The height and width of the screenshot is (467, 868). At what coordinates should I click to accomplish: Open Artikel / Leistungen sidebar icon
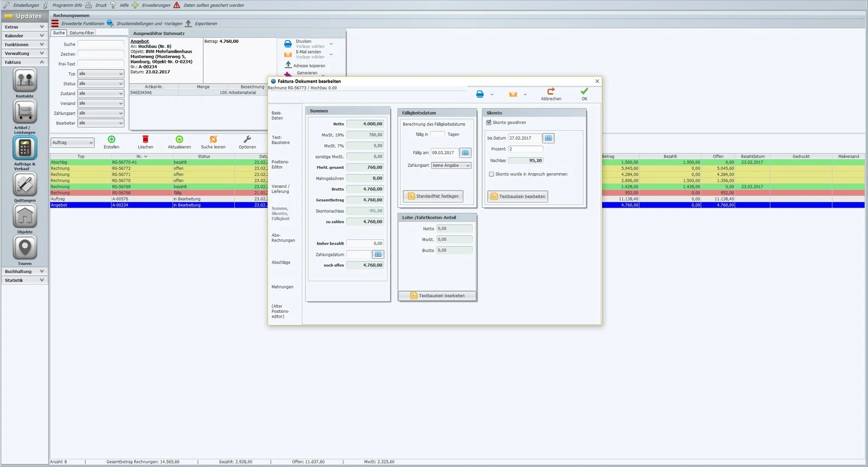(x=25, y=112)
